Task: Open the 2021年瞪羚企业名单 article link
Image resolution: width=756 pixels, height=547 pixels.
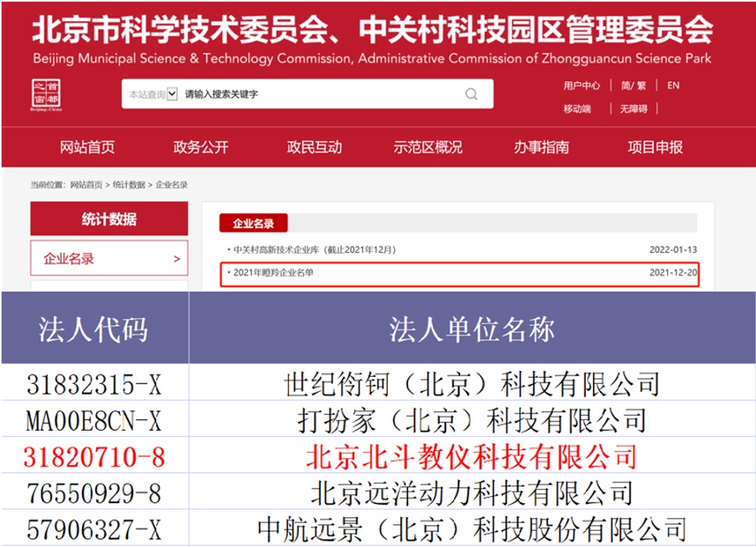Action: 273,273
